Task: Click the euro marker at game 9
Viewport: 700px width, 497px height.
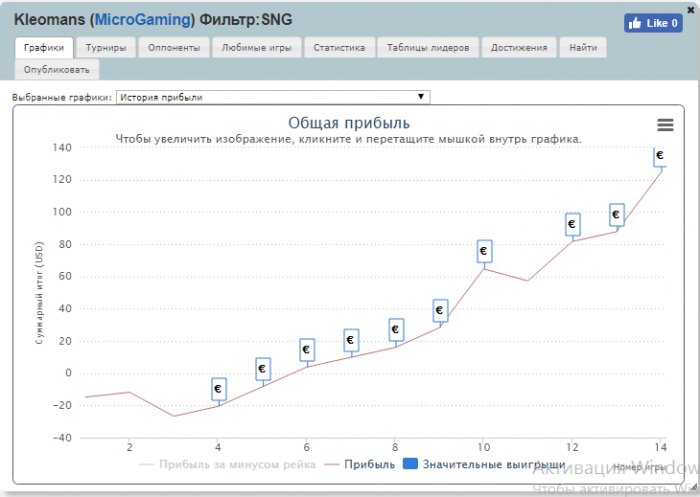Action: tap(440, 310)
